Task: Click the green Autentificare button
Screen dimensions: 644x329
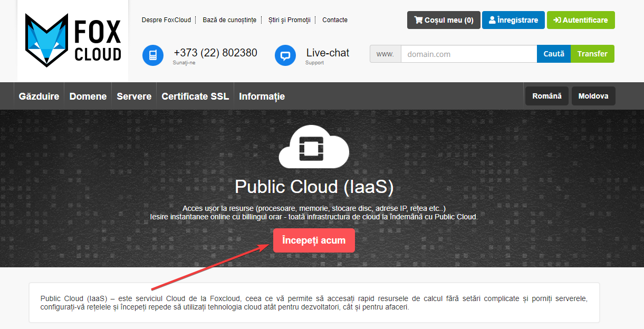Action: 581,20
